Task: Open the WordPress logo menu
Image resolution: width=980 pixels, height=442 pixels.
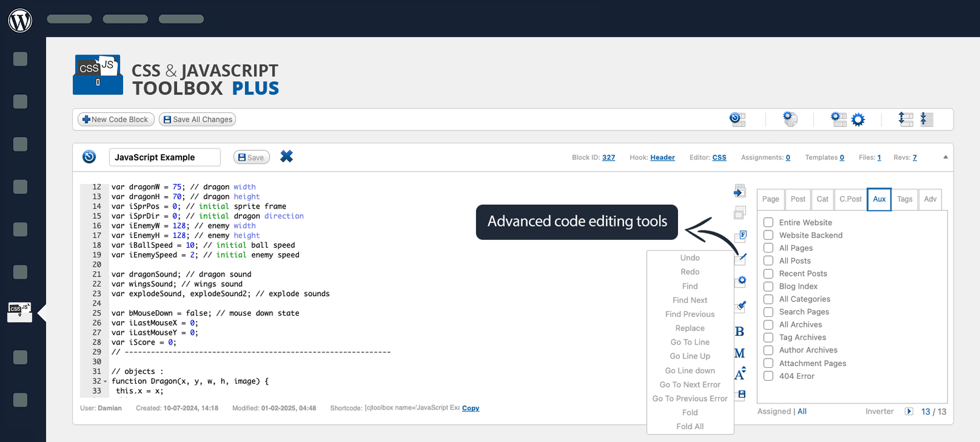Action: pyautogui.click(x=20, y=20)
